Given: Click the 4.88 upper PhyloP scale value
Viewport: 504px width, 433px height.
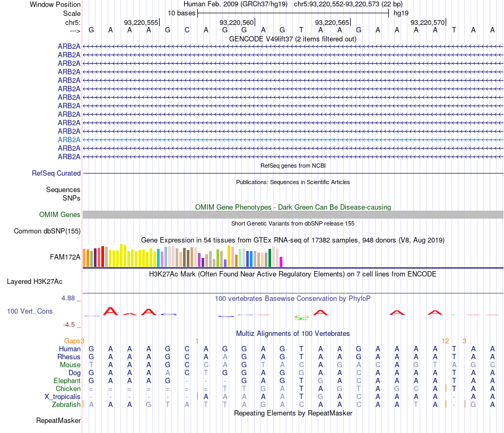Looking at the screenshot, I should (68, 298).
